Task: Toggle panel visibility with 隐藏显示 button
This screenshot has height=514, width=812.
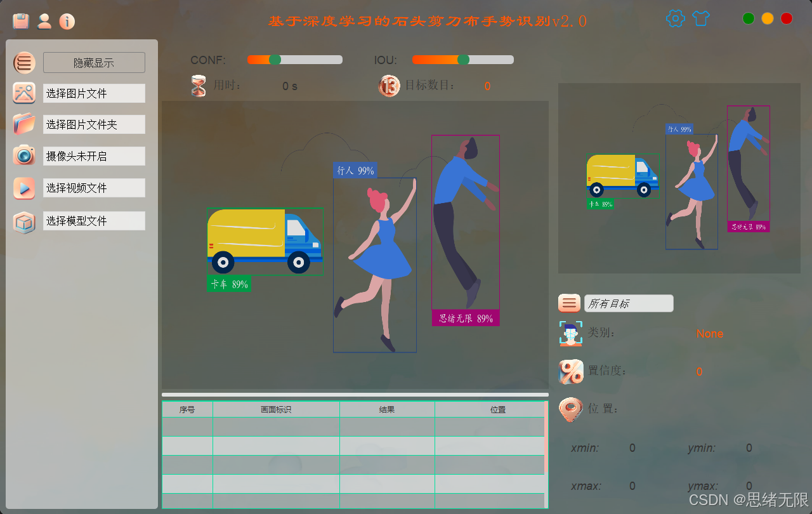Action: (94, 62)
